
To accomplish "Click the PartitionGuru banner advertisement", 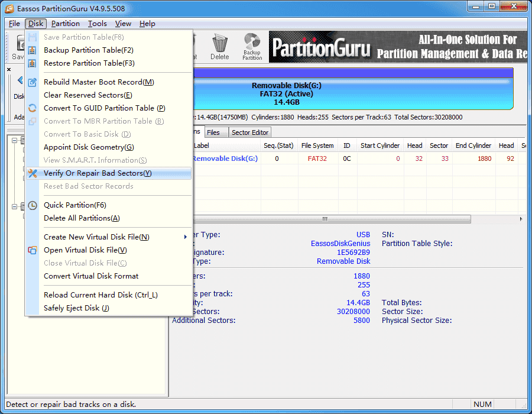I will 398,47.
